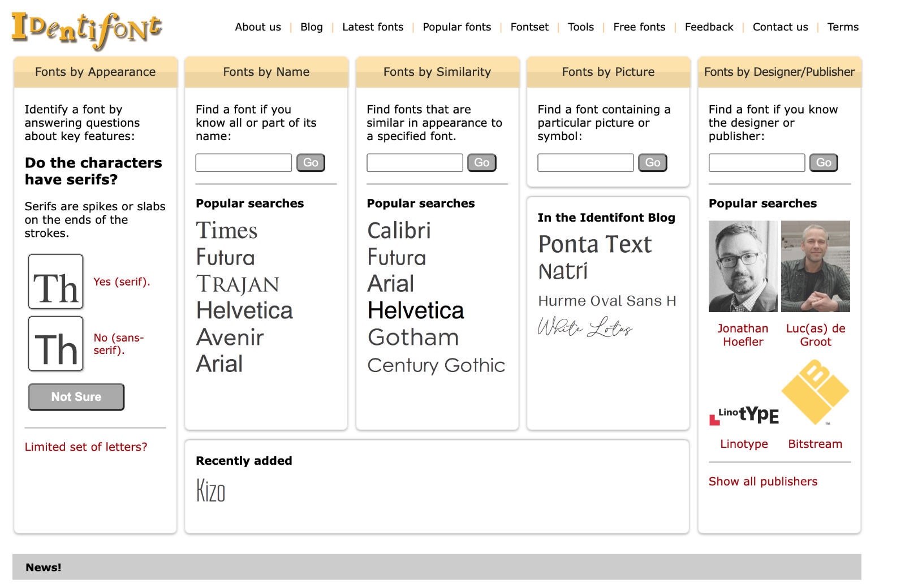
Task: Open the Tools menu item
Action: 580,27
